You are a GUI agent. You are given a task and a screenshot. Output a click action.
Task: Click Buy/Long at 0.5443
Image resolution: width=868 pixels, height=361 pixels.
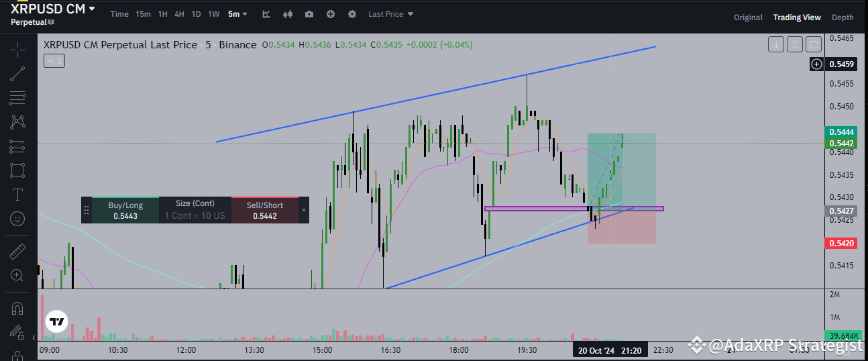[125, 210]
